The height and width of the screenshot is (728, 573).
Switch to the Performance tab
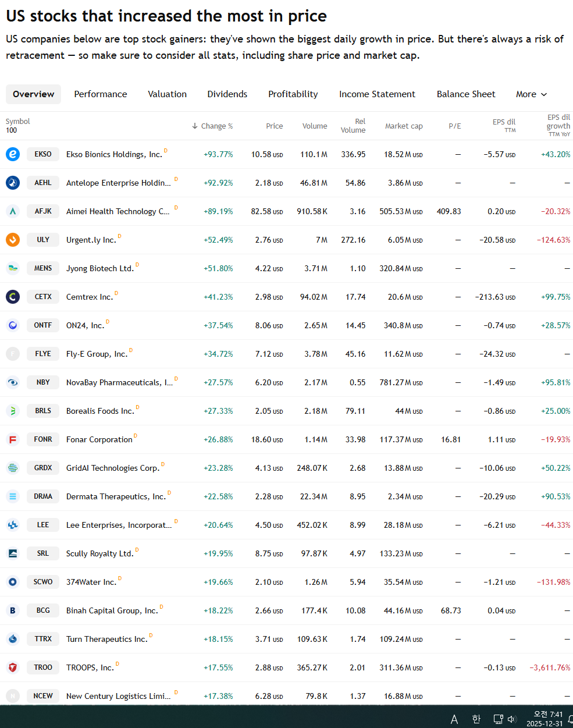101,94
